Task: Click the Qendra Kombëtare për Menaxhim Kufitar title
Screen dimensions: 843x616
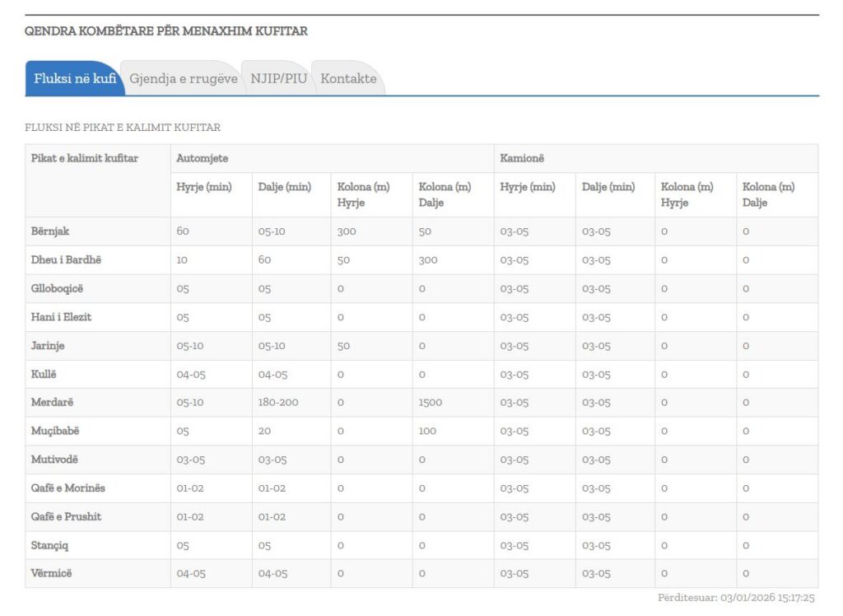Action: tap(166, 31)
